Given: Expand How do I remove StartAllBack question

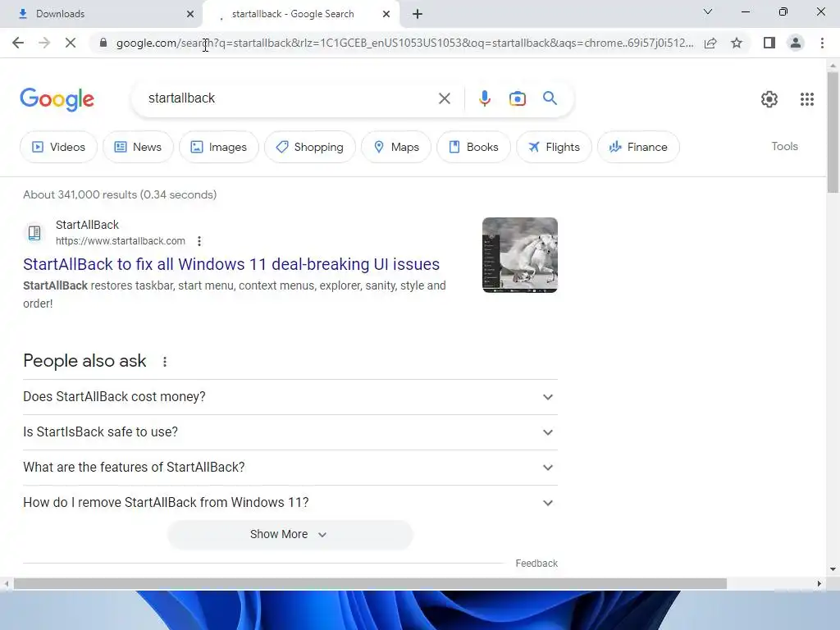Looking at the screenshot, I should coord(290,503).
